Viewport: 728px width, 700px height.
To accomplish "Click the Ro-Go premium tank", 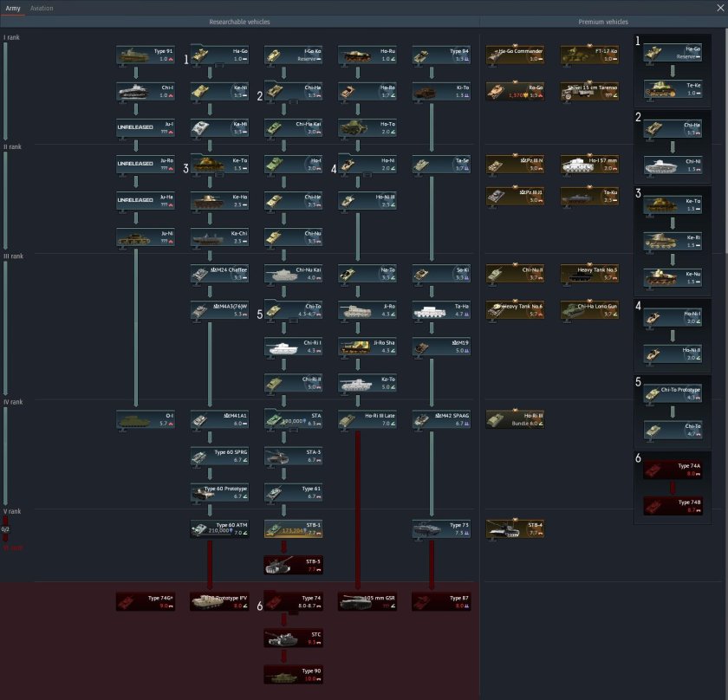I will [x=515, y=91].
